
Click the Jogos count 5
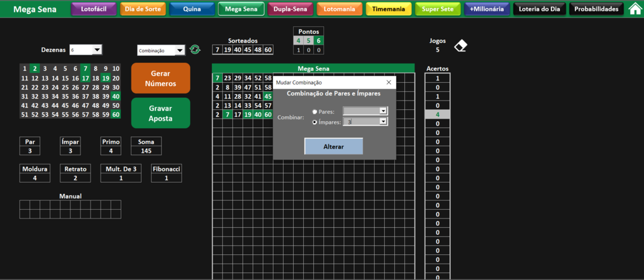[x=438, y=50]
